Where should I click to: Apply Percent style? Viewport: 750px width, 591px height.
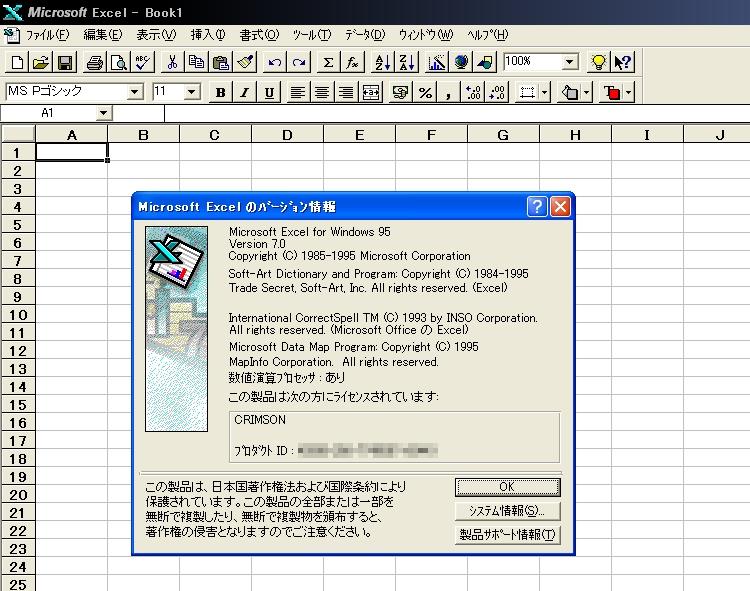425,92
